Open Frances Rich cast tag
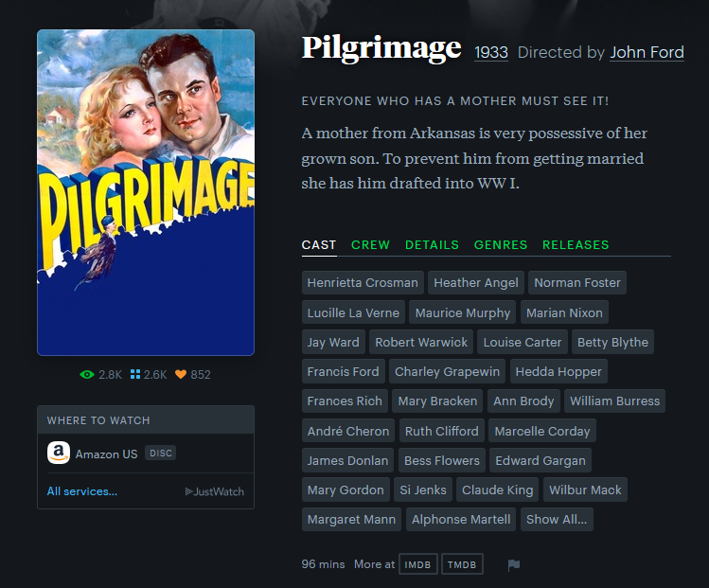709x588 pixels. tap(345, 401)
